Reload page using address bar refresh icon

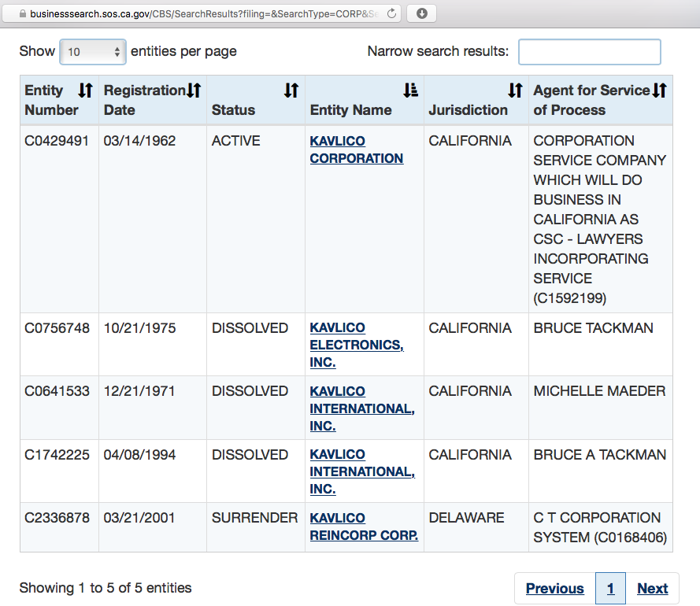click(x=391, y=13)
